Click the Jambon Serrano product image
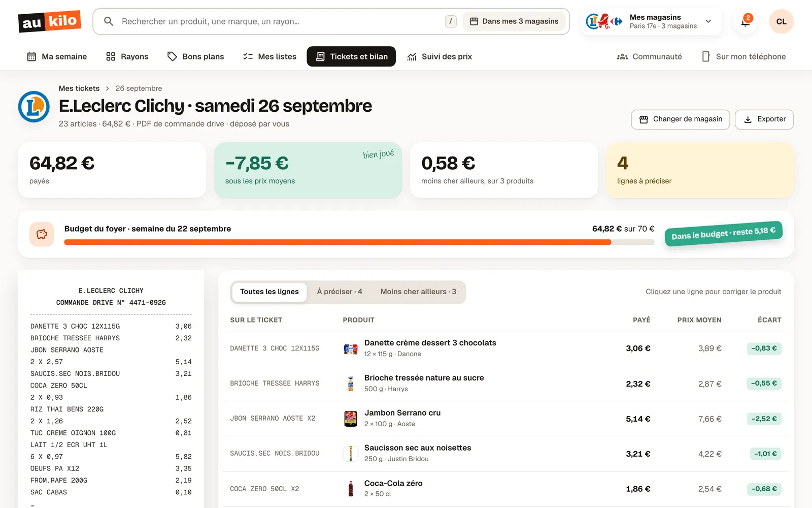Screen dimensions: 812x508 [351, 419]
